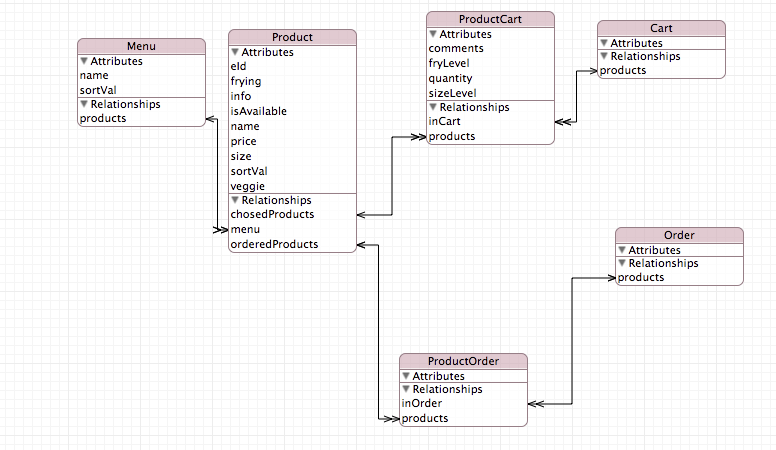The height and width of the screenshot is (450, 776).
Task: Expand Attributes triangle in Cart entity
Action: 604,43
